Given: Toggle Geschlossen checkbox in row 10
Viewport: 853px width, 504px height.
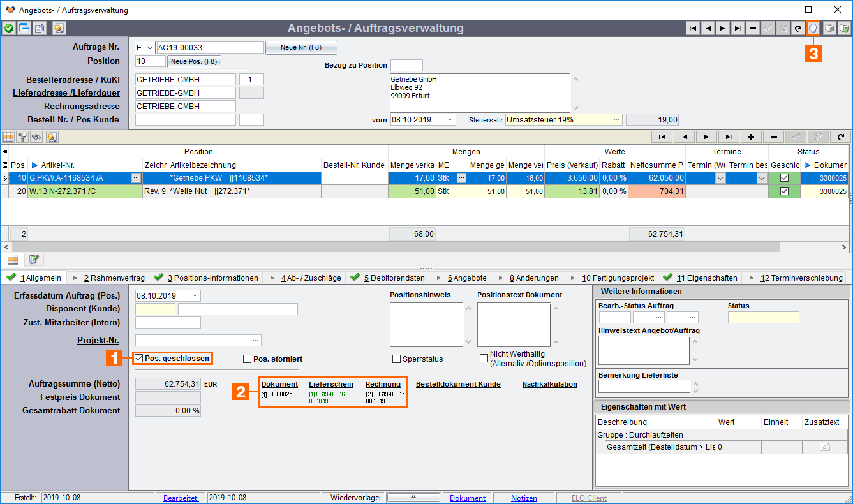Looking at the screenshot, I should [785, 178].
